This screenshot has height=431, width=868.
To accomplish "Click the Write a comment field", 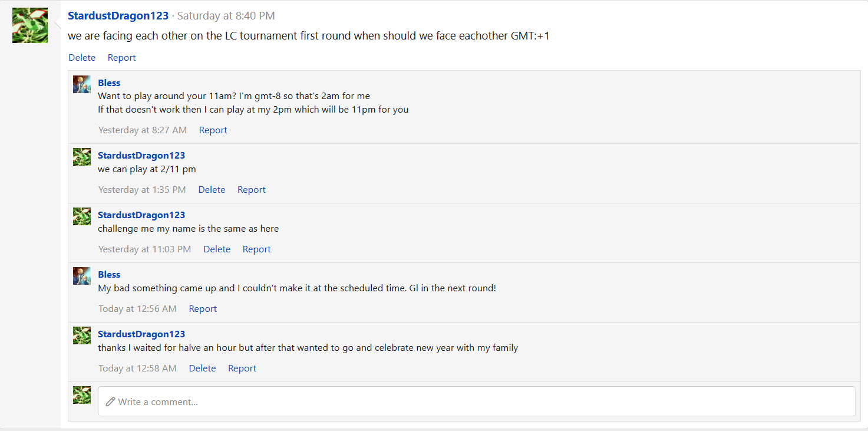I will [x=476, y=402].
